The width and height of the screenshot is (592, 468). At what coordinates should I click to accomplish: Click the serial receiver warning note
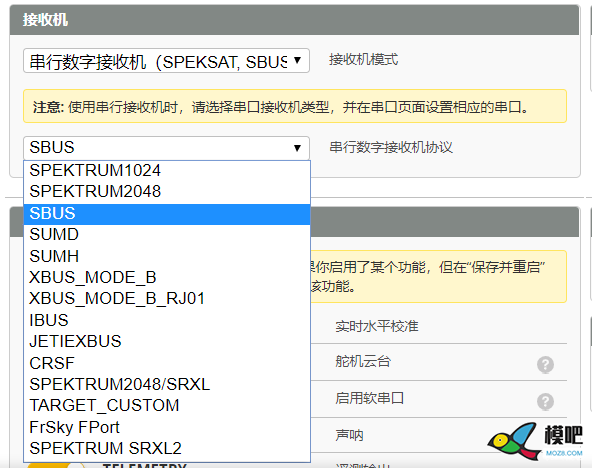tap(295, 106)
